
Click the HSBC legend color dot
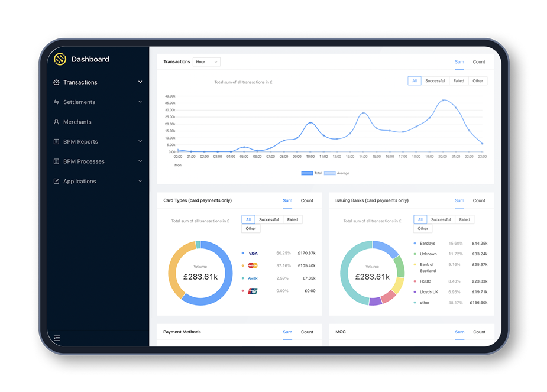(415, 281)
